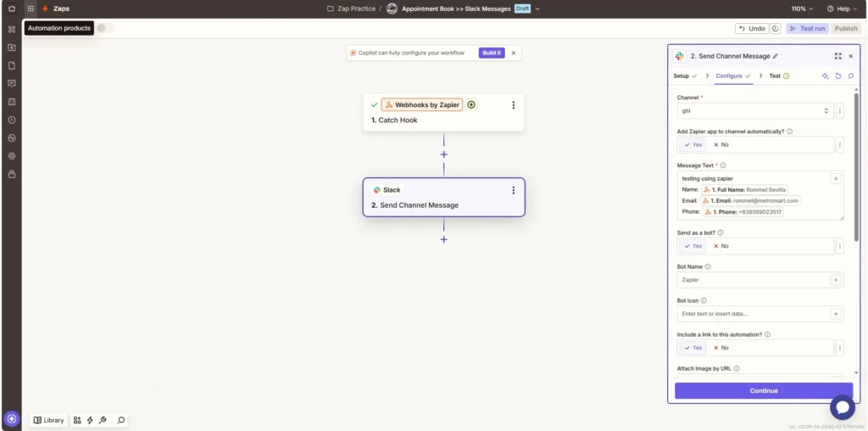Open the chatbot message icon in sidebar

point(12,84)
